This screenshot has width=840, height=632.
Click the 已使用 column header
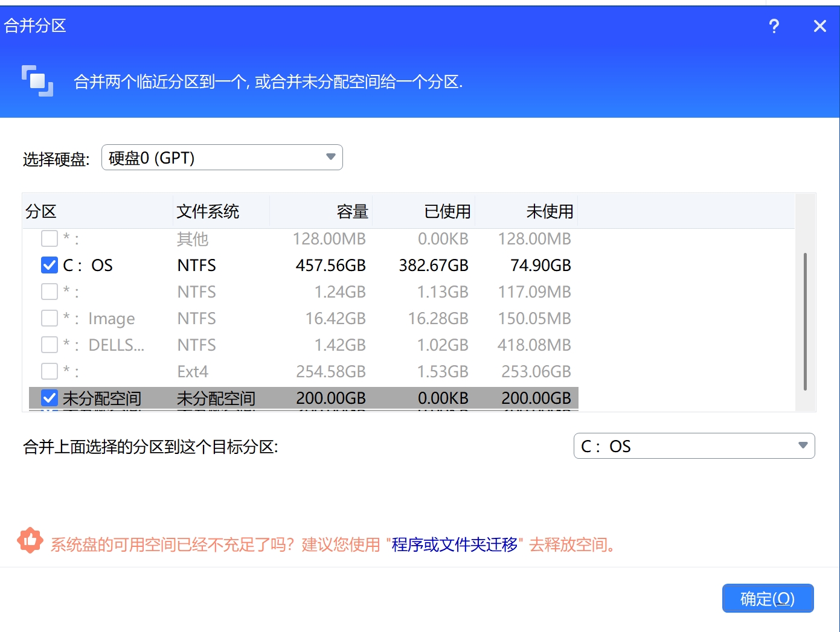447,211
